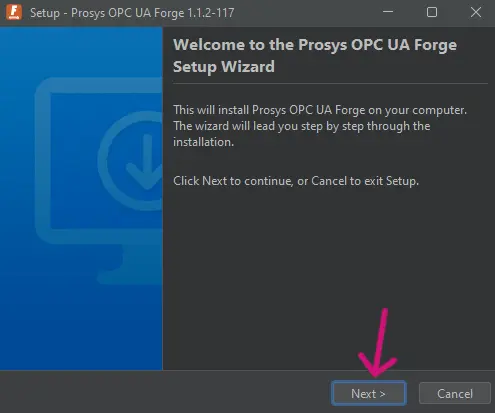Click the download arrow graphic in the banner
Screen dimensions: 495x413
[145, 162]
